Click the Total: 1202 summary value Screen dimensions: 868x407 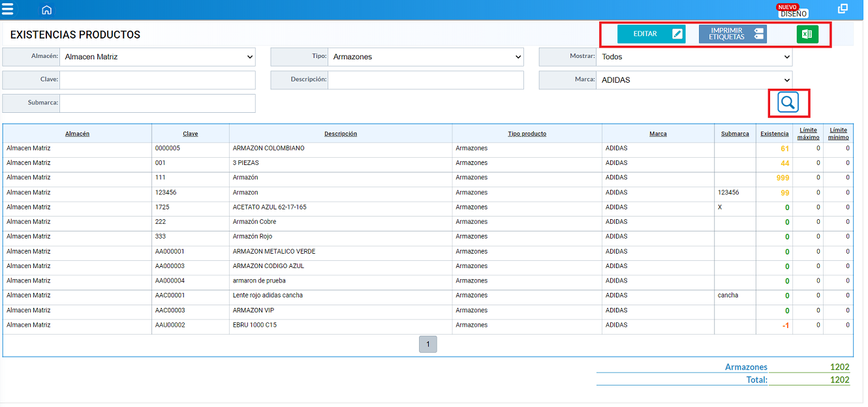[839, 380]
